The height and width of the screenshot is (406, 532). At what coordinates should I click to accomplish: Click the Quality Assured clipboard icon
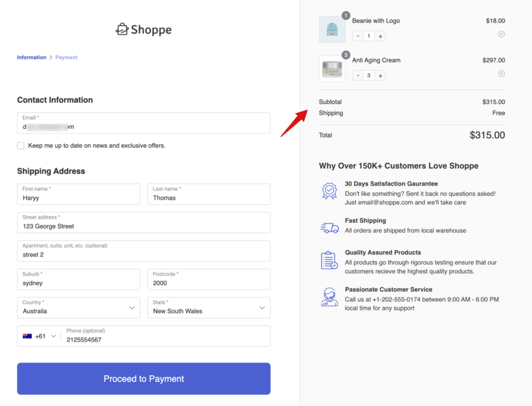329,260
